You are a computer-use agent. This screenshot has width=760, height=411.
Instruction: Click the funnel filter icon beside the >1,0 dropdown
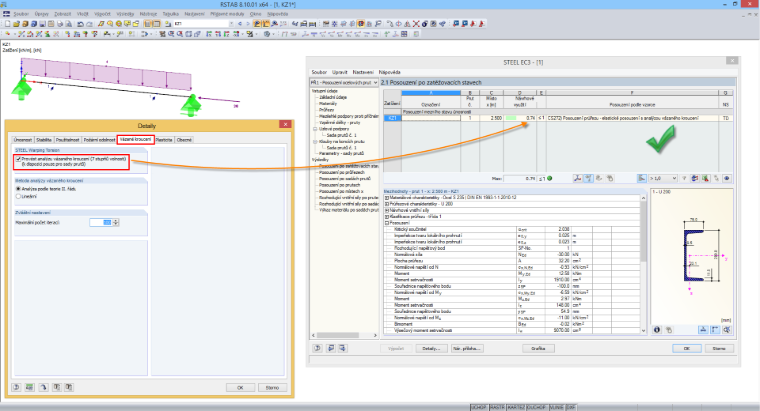[x=684, y=178]
